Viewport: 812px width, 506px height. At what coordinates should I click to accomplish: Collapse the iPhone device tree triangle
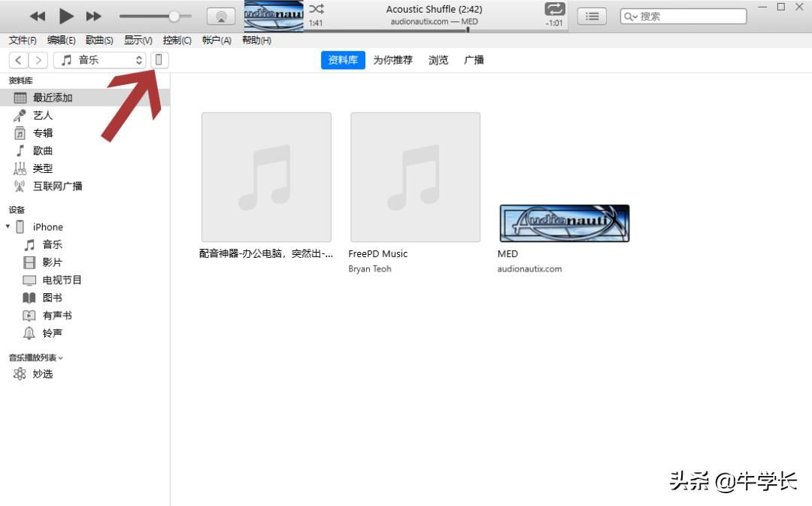(x=8, y=226)
